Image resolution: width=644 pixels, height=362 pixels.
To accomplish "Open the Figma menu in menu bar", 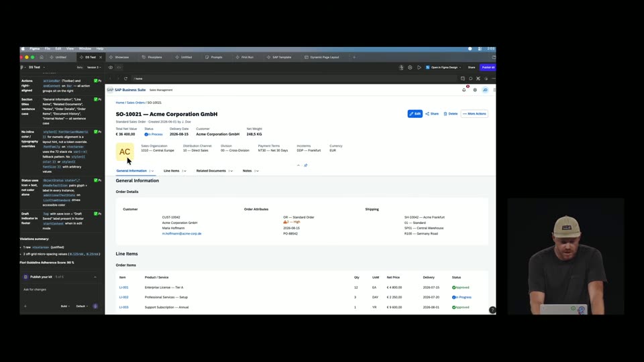I will (x=34, y=48).
